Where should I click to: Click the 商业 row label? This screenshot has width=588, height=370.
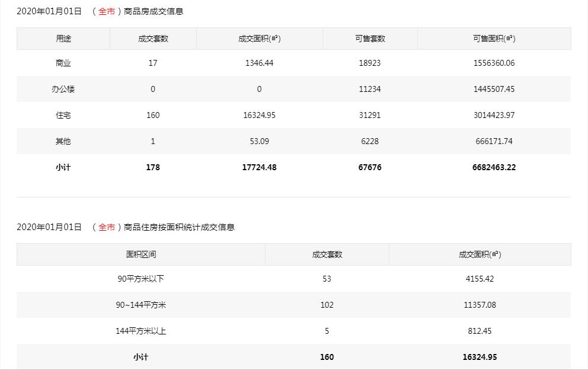coord(63,63)
